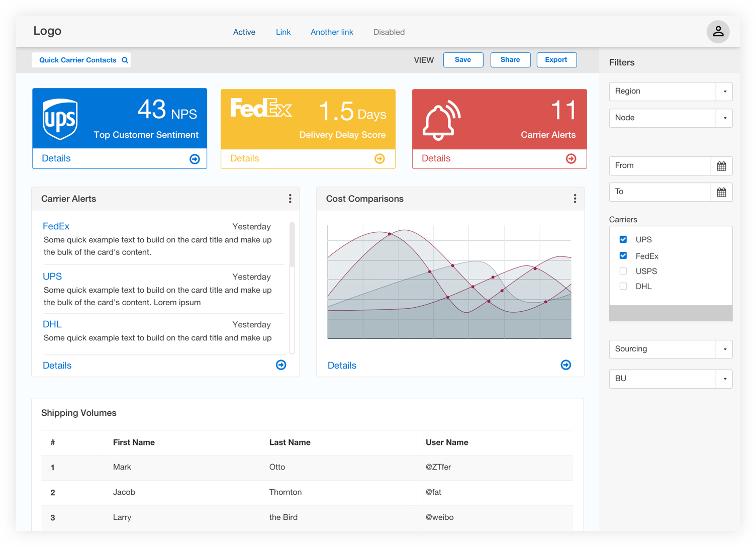Screen dimensions: 756x547
Task: Select the @weibo cell in row 3
Action: [439, 517]
